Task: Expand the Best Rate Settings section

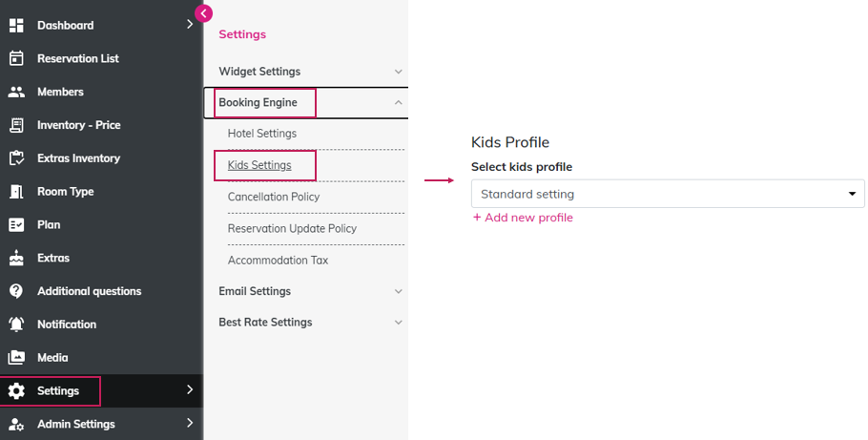Action: point(399,323)
